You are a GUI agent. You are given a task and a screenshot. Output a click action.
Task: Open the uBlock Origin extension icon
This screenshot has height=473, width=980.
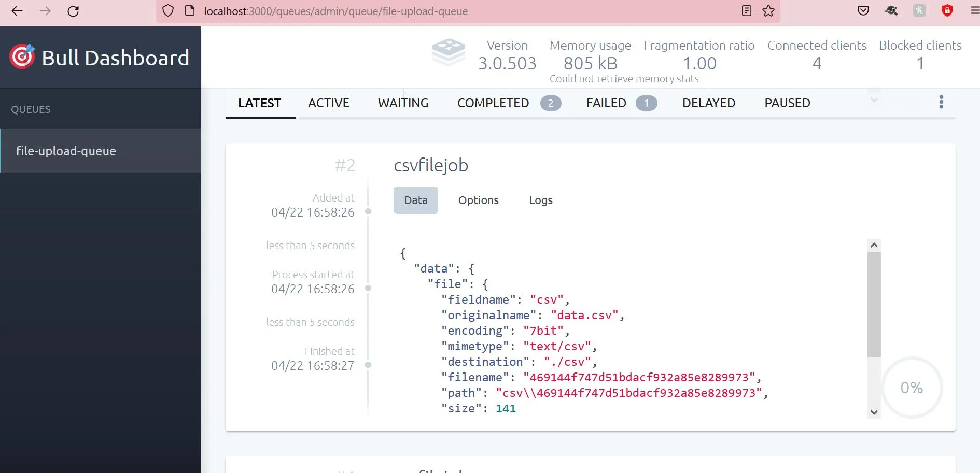tap(947, 11)
